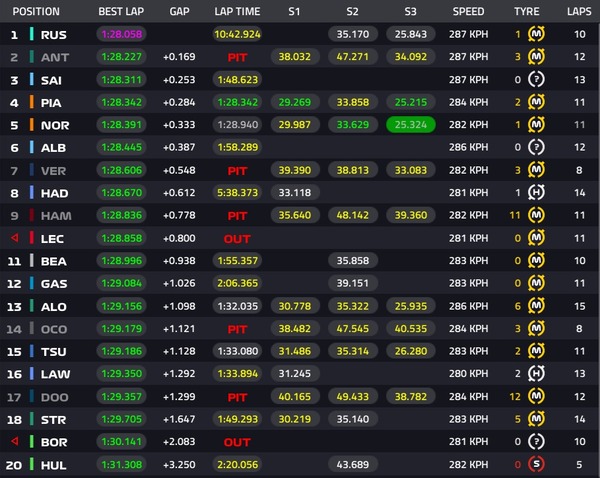
Task: Click the red team color bar for LEC
Action: (x=32, y=238)
